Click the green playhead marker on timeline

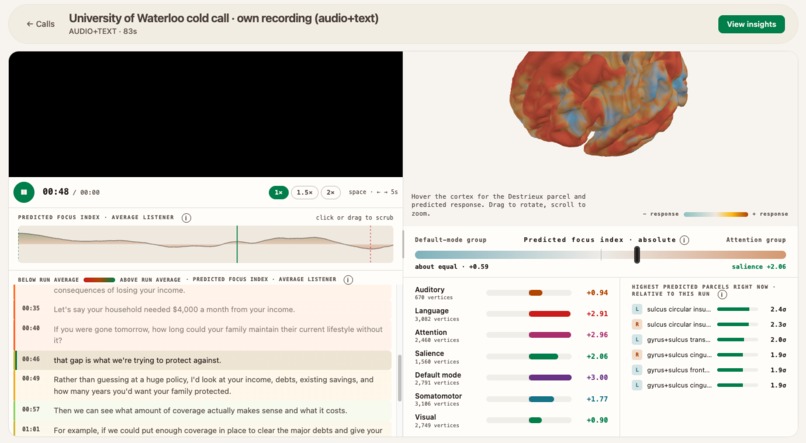[x=237, y=244]
